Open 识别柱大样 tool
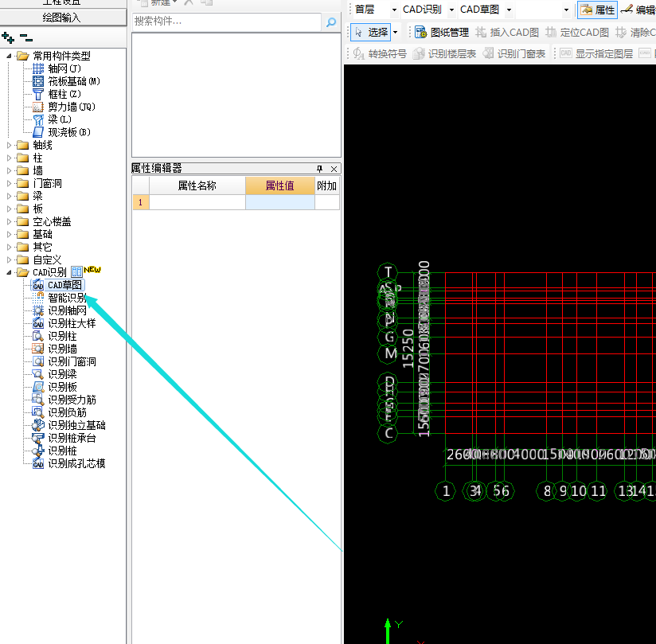656x644 pixels. coord(64,323)
